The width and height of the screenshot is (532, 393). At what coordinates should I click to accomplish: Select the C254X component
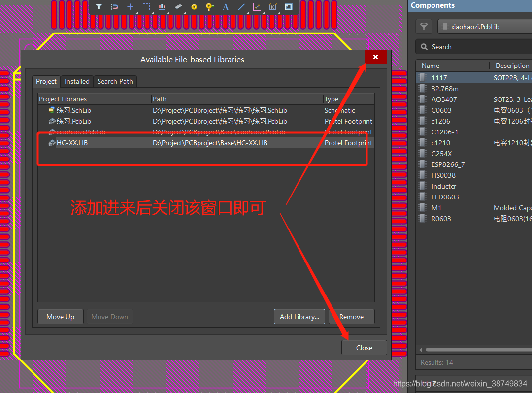click(474, 154)
